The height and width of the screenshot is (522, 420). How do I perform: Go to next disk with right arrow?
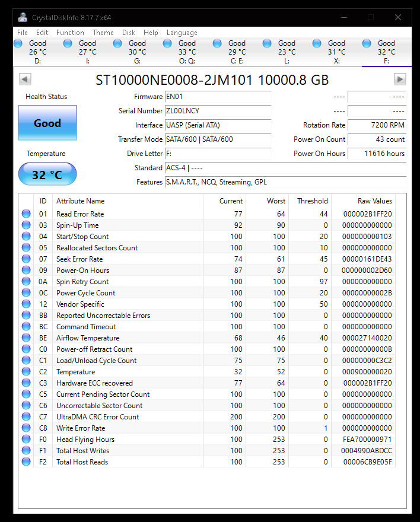[x=400, y=79]
